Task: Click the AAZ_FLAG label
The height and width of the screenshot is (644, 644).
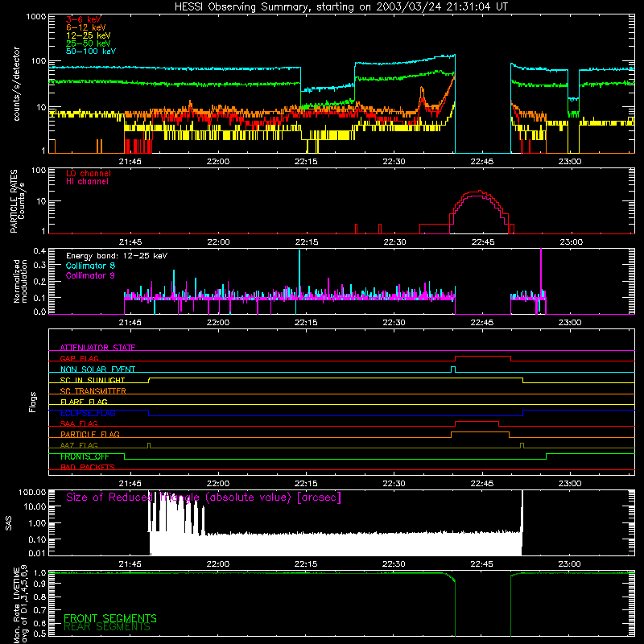Action: 79,445
